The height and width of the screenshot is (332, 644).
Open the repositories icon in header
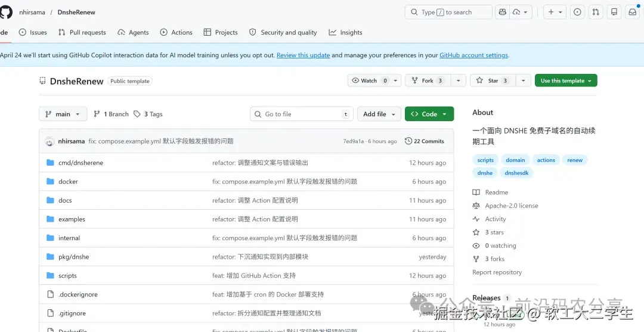[x=614, y=13]
